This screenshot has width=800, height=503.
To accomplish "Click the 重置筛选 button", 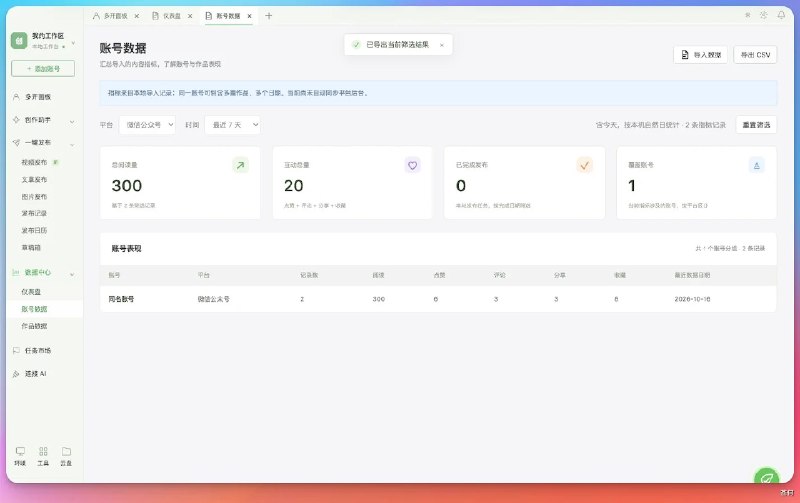I will (x=756, y=125).
